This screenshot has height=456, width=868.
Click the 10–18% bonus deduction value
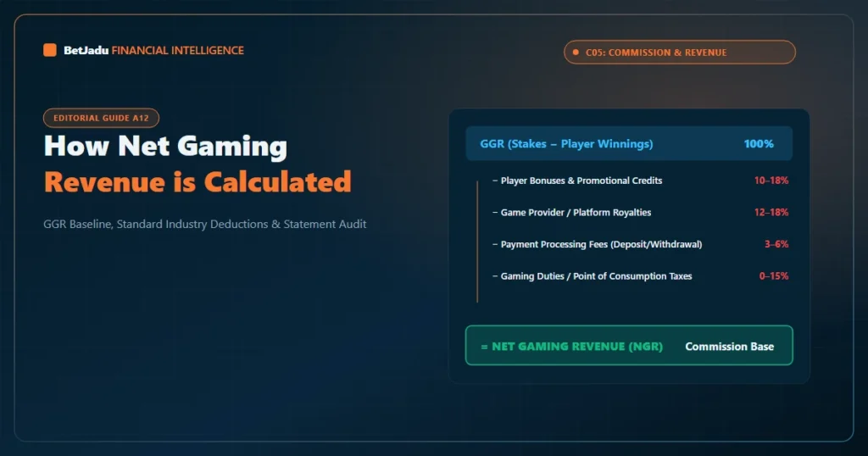tap(771, 181)
